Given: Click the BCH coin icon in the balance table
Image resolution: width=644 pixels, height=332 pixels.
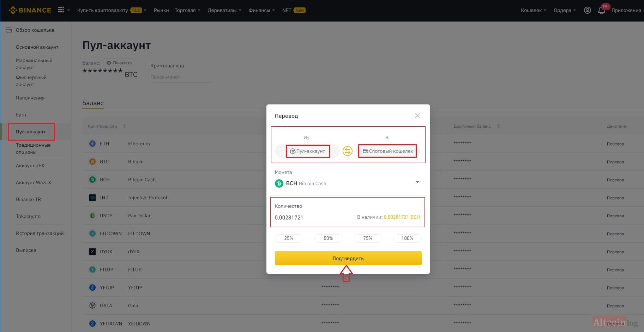Looking at the screenshot, I should [92, 180].
